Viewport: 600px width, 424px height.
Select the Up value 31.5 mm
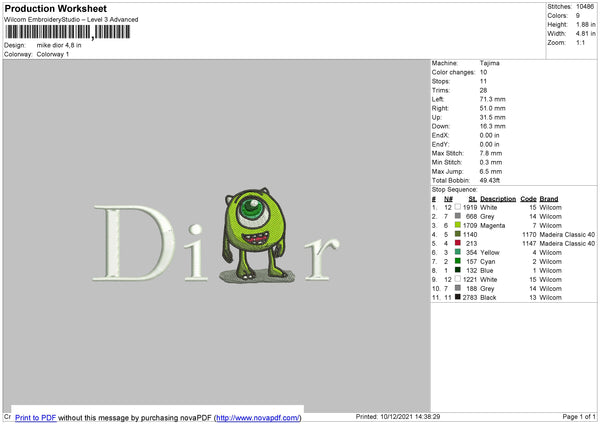point(492,117)
